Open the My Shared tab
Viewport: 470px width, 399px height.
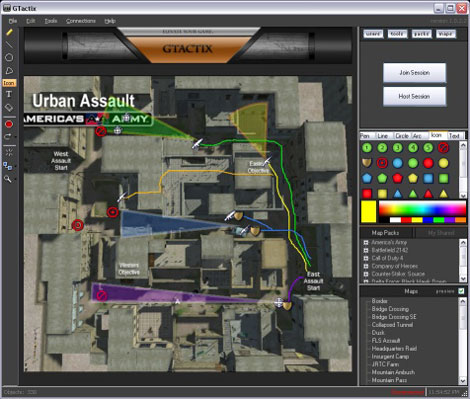[x=441, y=233]
